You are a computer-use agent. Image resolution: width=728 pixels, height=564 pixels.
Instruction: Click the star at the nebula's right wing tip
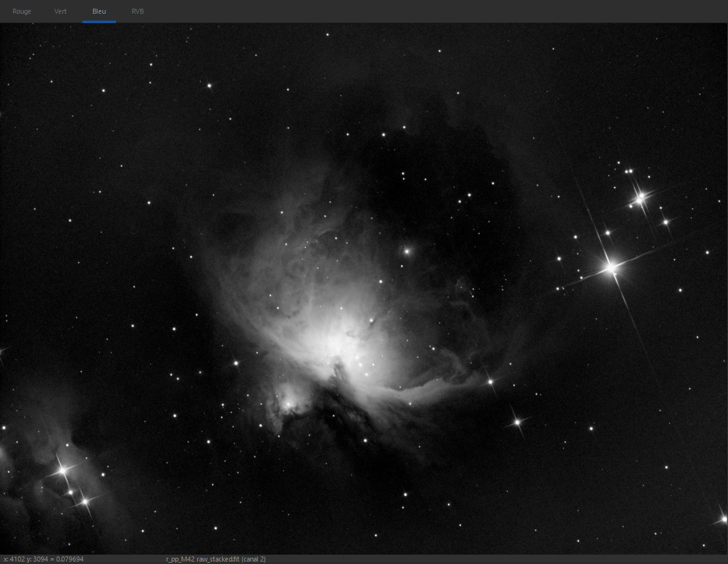pos(490,381)
